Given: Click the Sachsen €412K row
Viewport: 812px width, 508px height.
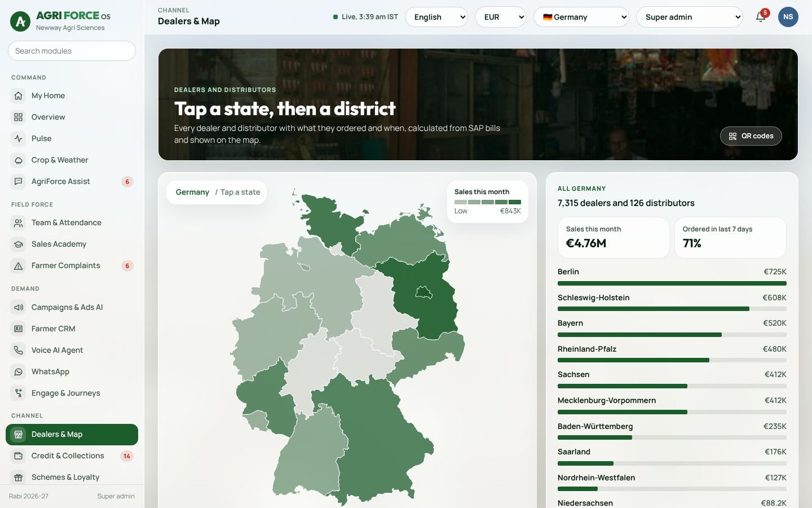Looking at the screenshot, I should pos(672,380).
